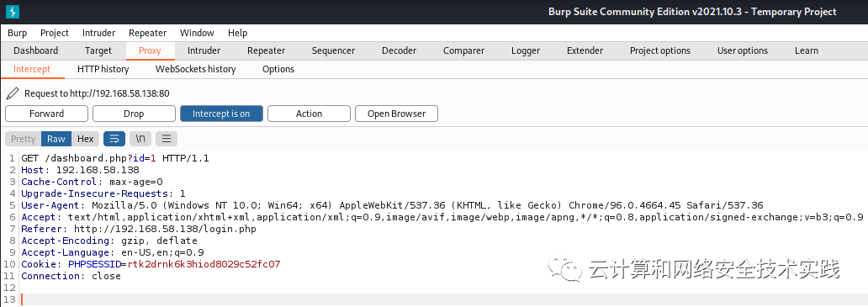Open the WebSockets history sub-tab
Image resolution: width=868 pixels, height=307 pixels.
click(195, 69)
